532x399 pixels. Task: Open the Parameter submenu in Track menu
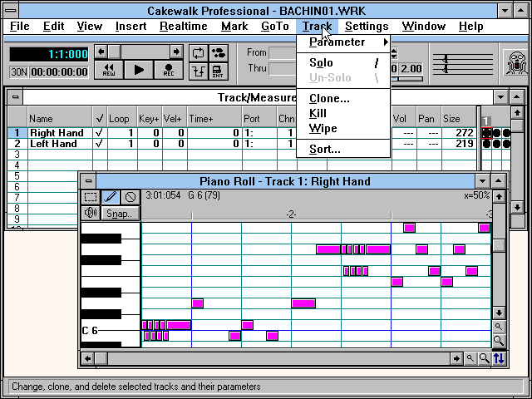pos(343,42)
